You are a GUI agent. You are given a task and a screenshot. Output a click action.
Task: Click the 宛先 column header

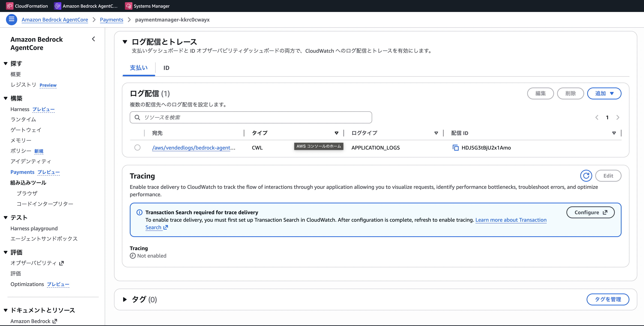click(x=157, y=133)
